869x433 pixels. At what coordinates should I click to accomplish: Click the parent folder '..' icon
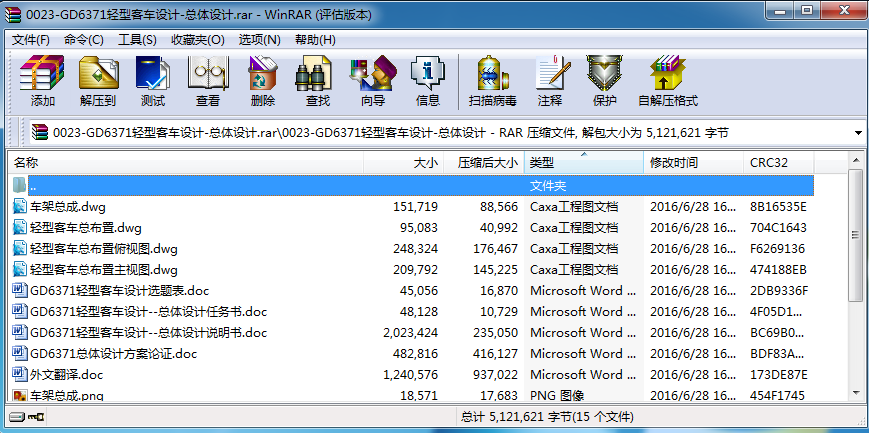(x=19, y=185)
